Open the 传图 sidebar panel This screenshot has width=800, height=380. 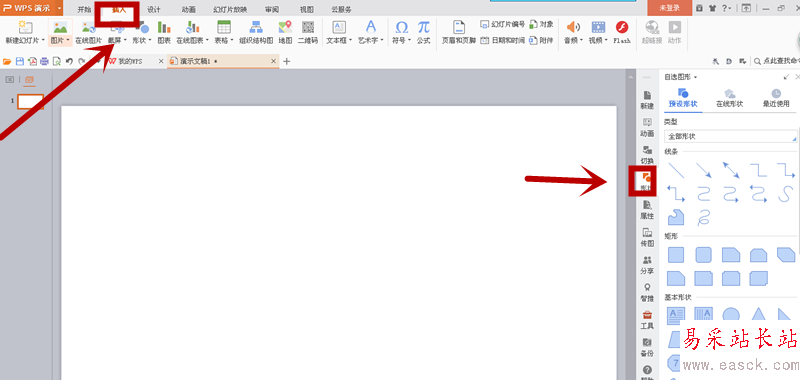pyautogui.click(x=647, y=238)
